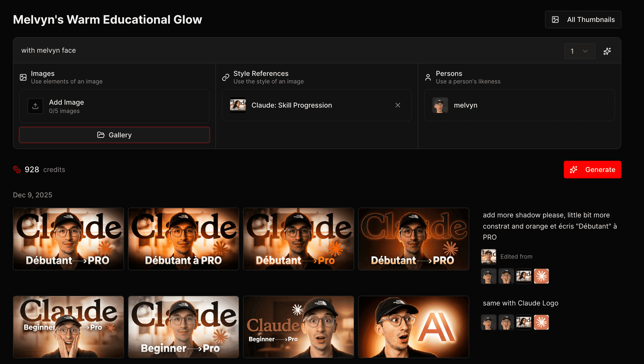
Task: Click the upload icon beside Add Image
Action: (35, 106)
